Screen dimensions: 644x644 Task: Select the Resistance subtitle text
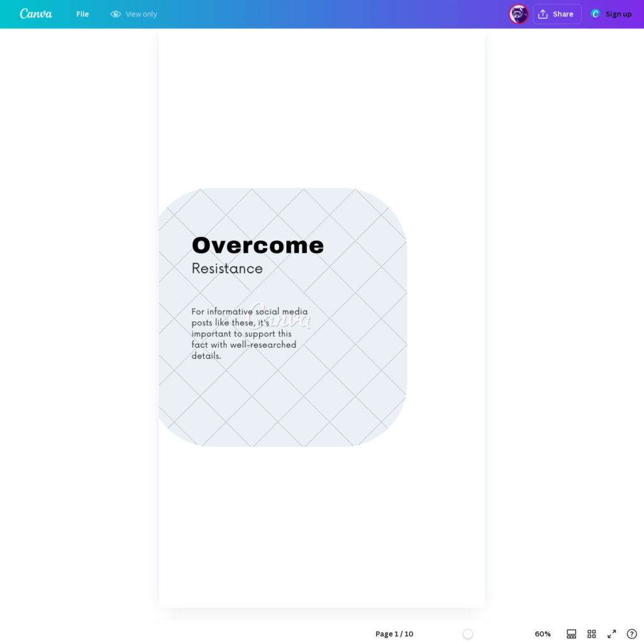pyautogui.click(x=227, y=269)
